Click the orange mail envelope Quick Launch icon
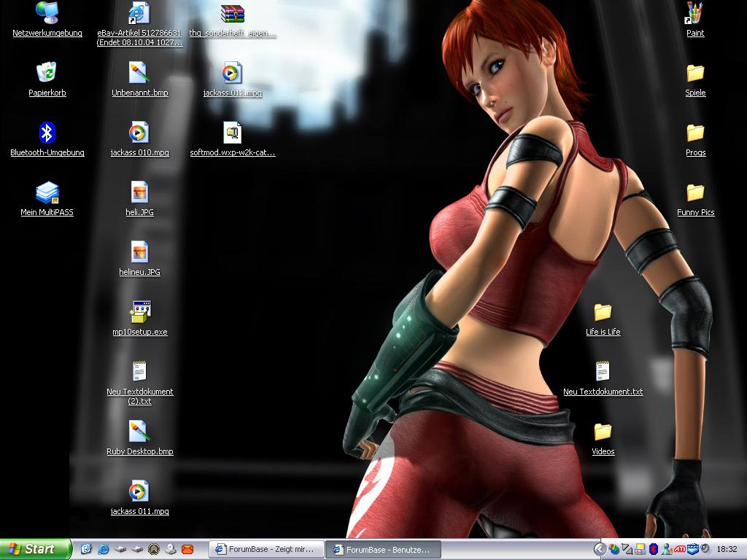The width and height of the screenshot is (747, 560). (x=187, y=549)
